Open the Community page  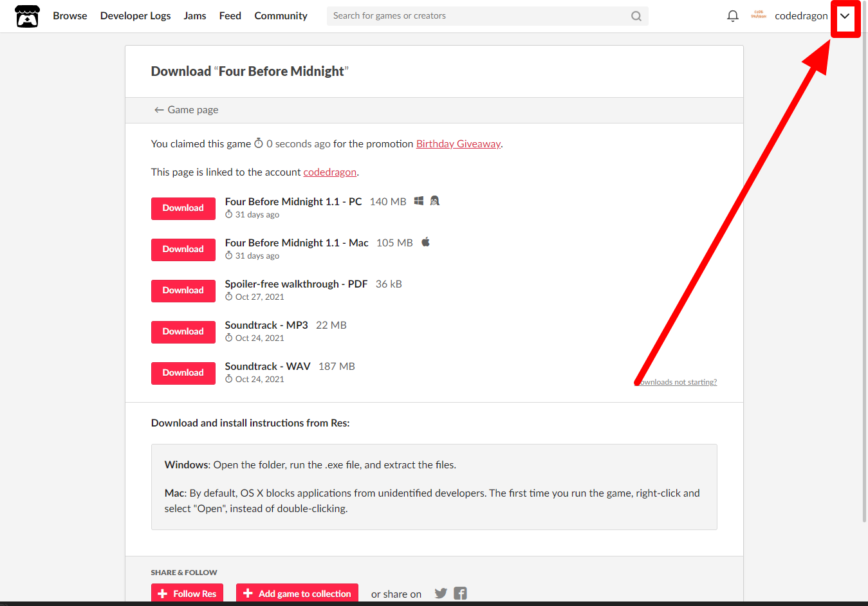point(281,16)
